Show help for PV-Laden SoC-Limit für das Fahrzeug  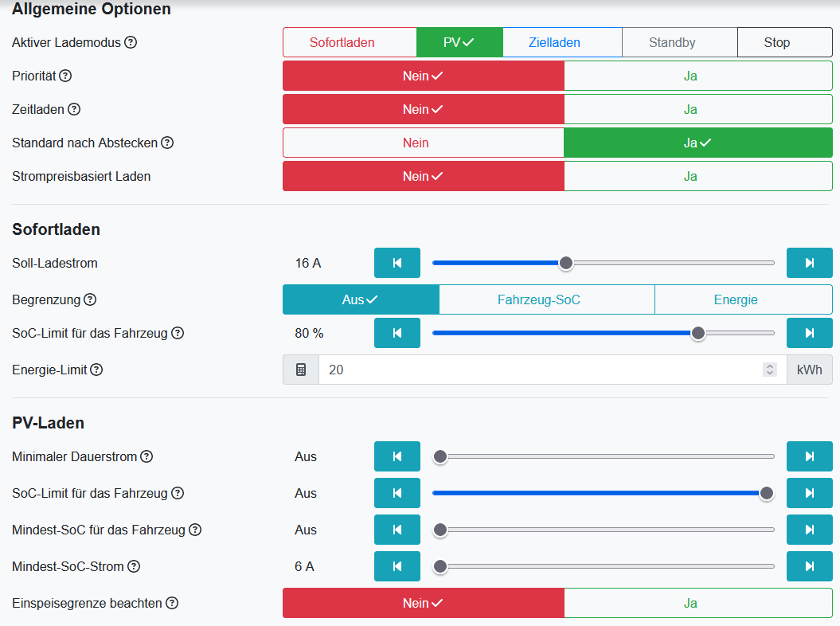coord(178,493)
